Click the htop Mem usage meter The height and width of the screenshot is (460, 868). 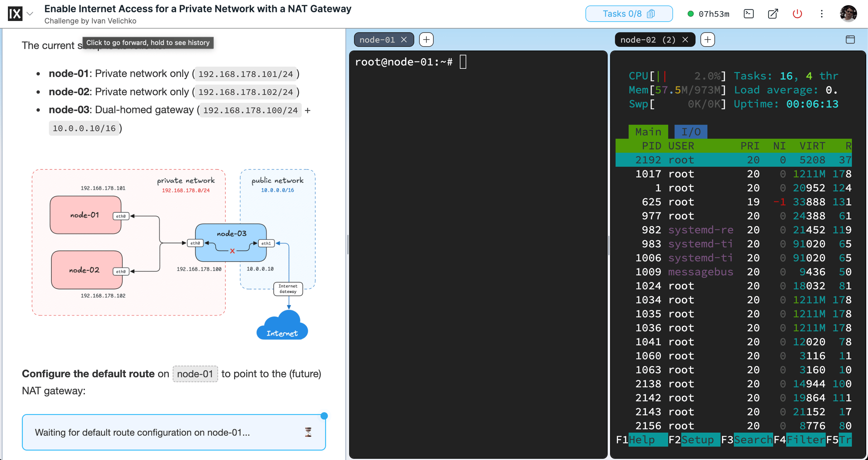(x=677, y=90)
